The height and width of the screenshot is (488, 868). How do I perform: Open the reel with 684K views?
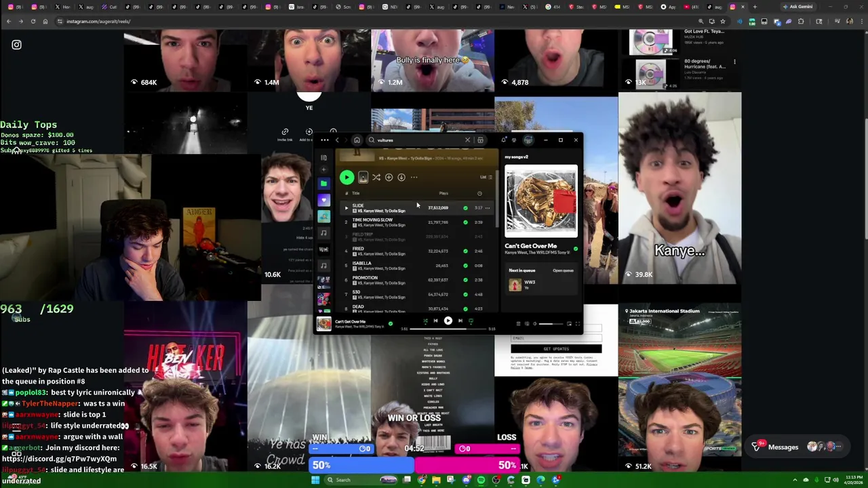185,60
